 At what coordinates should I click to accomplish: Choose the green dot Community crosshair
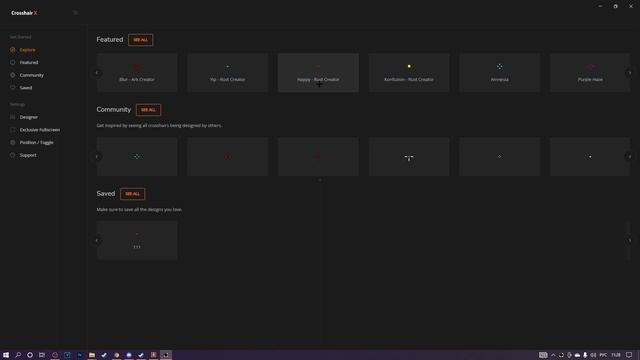590,157
